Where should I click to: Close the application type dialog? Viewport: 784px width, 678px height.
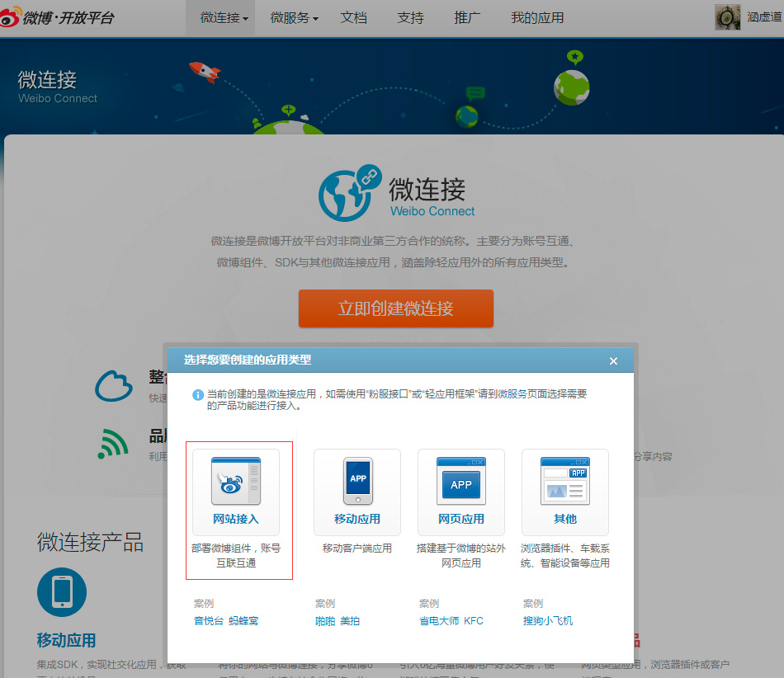(613, 360)
